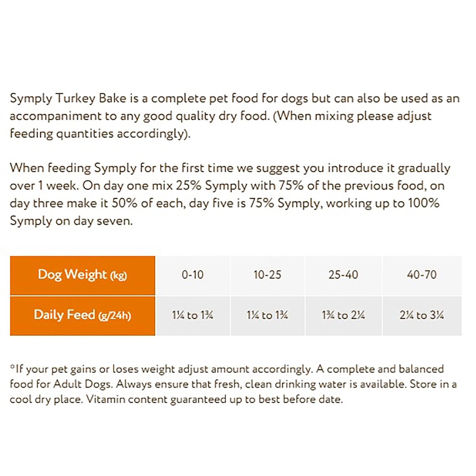Click the Daily Feed (g/24h) header cell
Image resolution: width=476 pixels, height=476 pixels.
tap(83, 315)
